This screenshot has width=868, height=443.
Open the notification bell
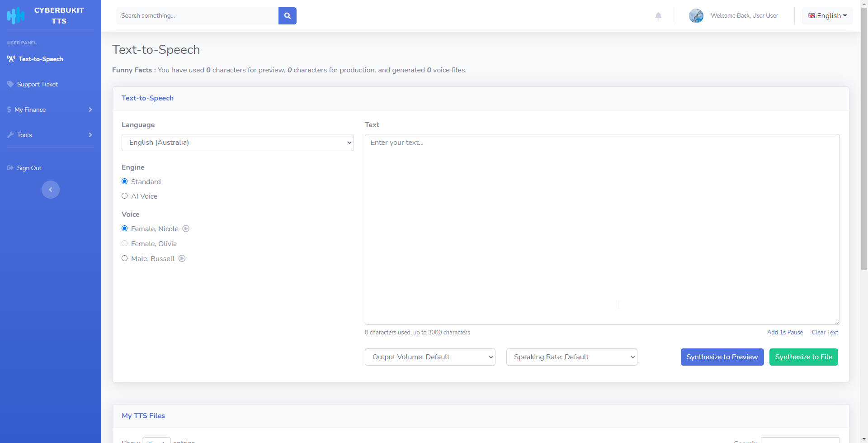click(658, 15)
